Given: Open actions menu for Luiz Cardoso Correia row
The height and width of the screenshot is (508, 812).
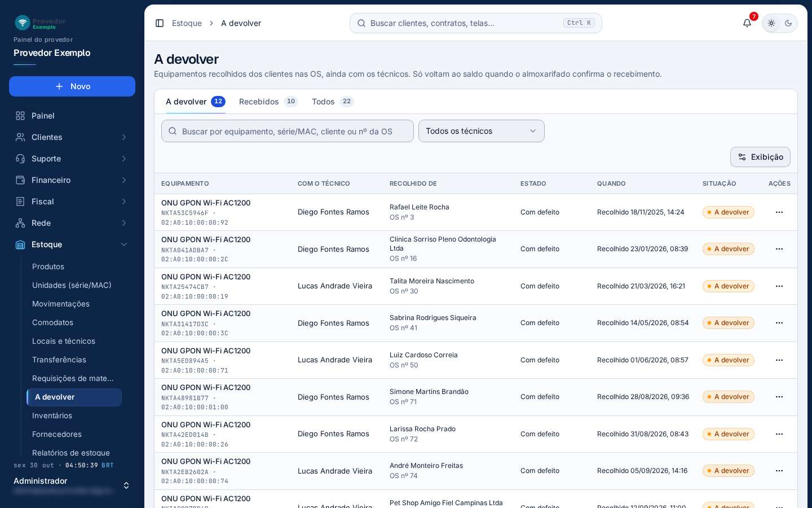Looking at the screenshot, I should 779,360.
